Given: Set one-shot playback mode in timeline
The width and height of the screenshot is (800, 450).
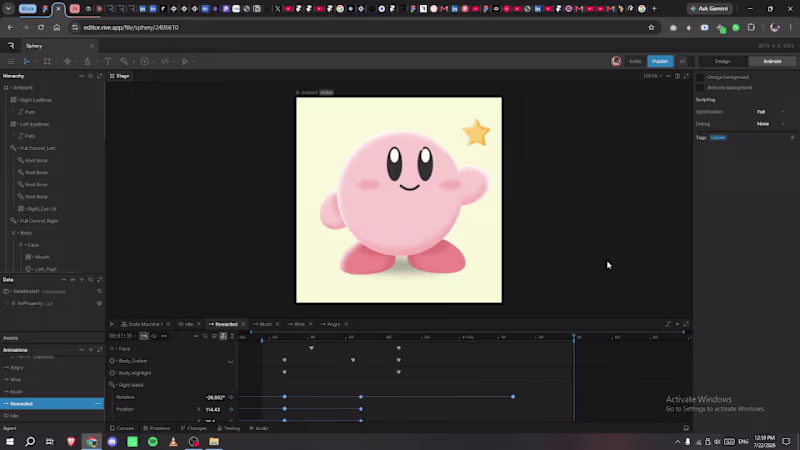Looking at the screenshot, I should click(x=144, y=336).
